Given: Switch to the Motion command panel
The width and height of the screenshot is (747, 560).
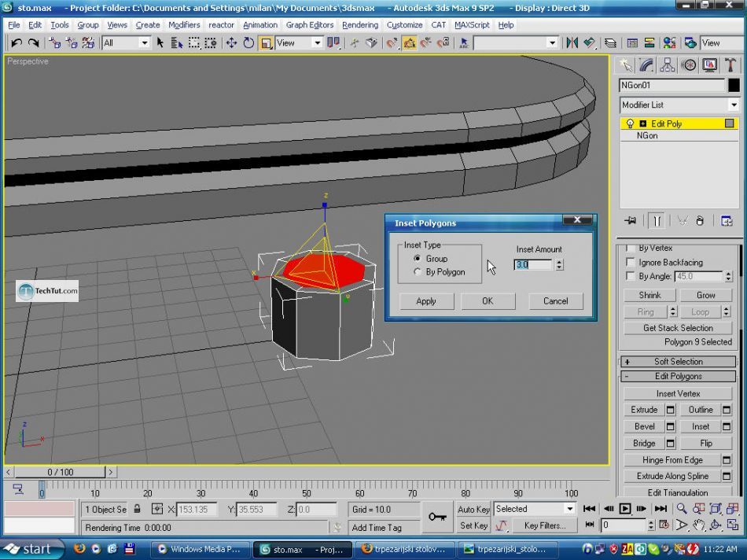Looking at the screenshot, I should point(689,64).
